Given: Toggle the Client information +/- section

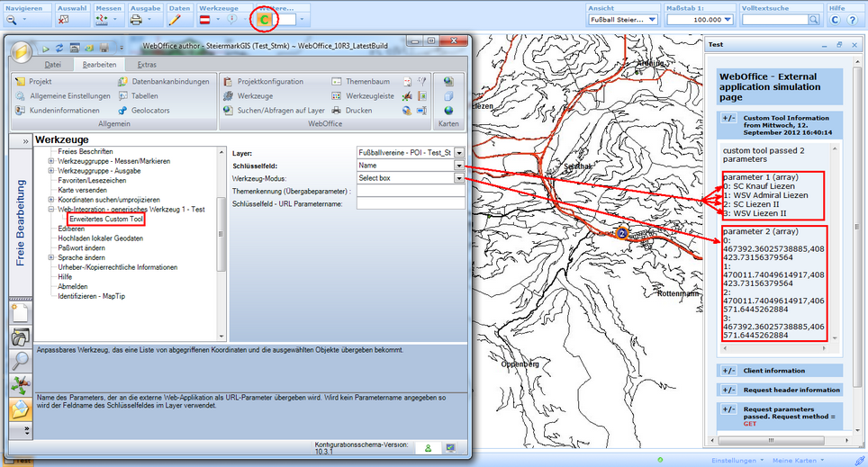Looking at the screenshot, I should 728,371.
